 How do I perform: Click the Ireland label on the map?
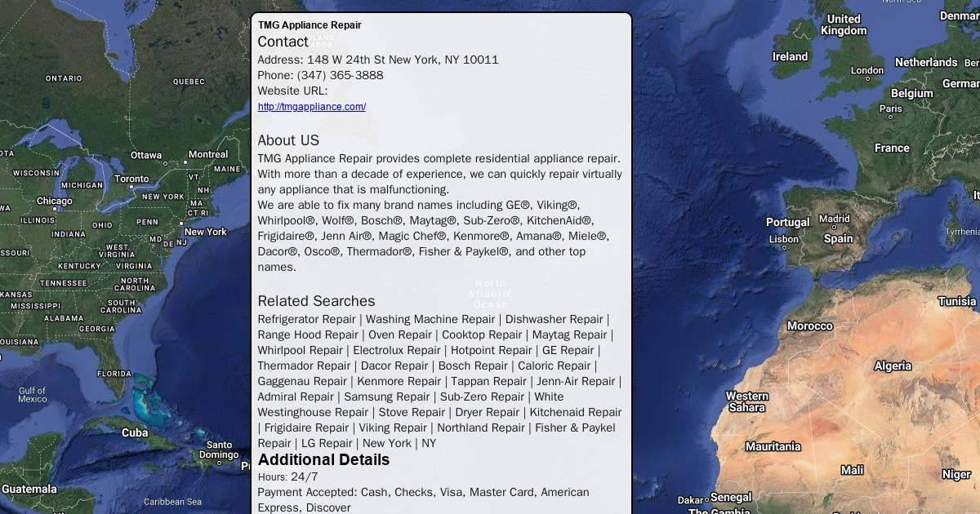790,56
